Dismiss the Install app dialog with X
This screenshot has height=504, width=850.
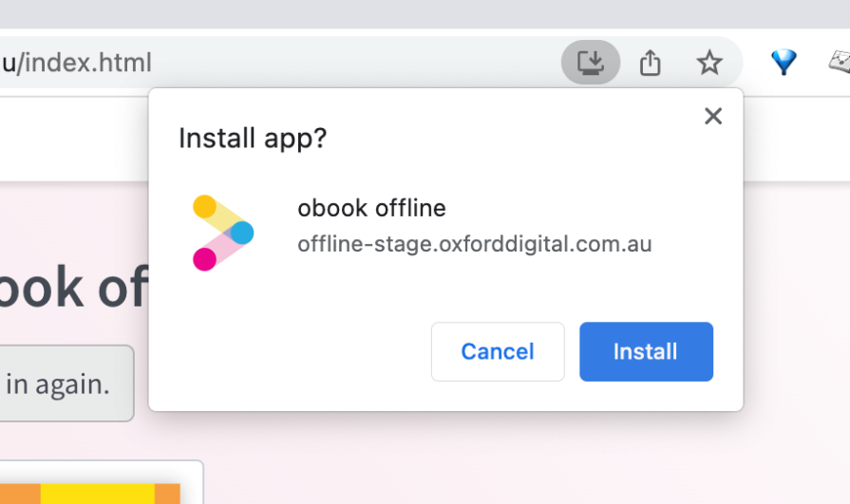click(712, 116)
